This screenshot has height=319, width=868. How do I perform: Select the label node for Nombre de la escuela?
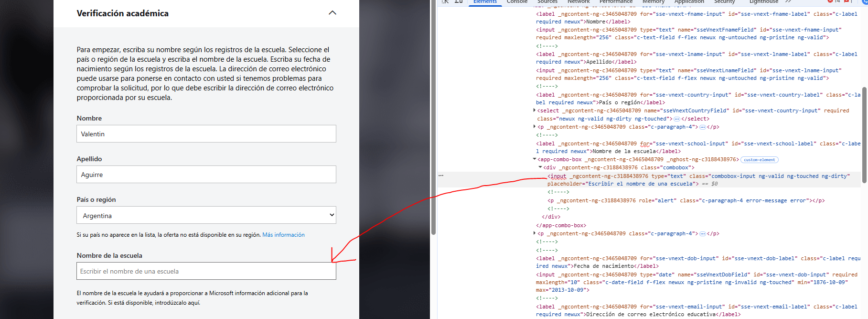coord(698,147)
